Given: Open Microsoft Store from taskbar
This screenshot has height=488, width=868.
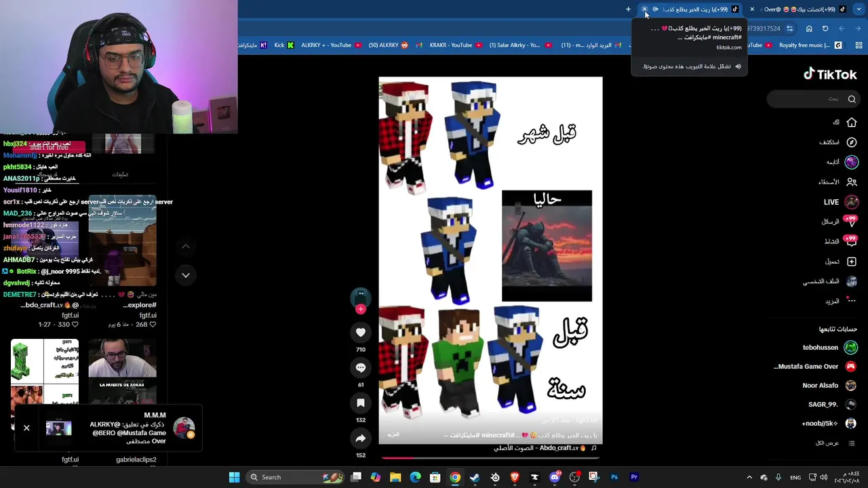Looking at the screenshot, I should [435, 477].
